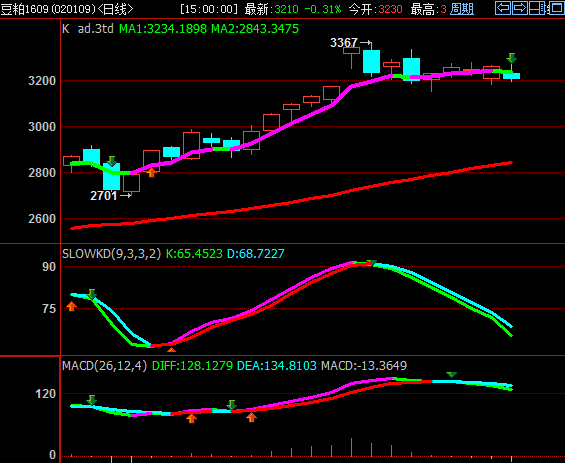The width and height of the screenshot is (565, 463).
Task: Click the 2800 price axis label
Action: point(42,173)
